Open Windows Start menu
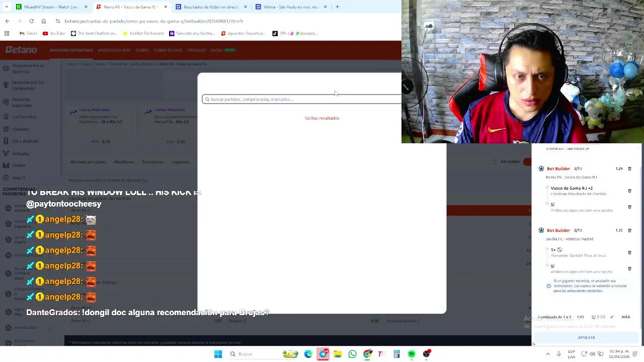 pos(218,354)
